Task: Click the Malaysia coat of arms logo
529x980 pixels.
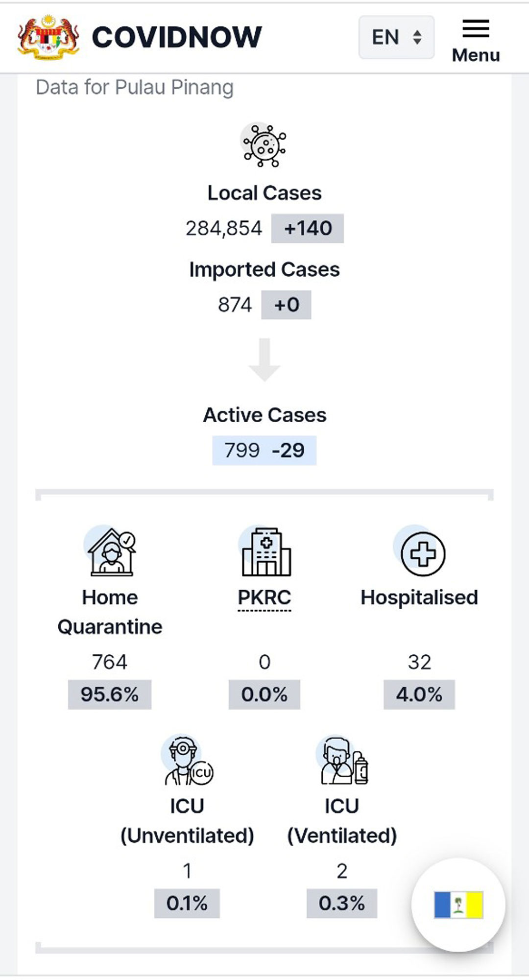Action: (x=48, y=37)
